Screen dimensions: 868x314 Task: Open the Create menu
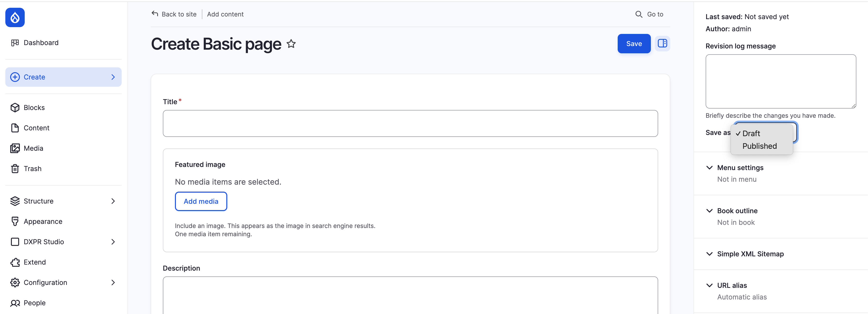(x=63, y=77)
